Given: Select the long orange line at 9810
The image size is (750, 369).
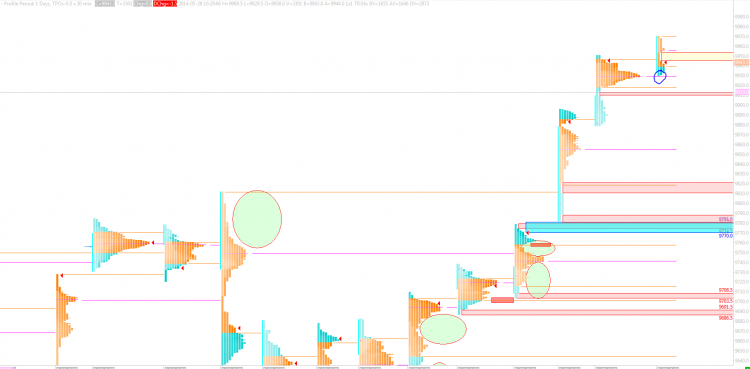Looking at the screenshot, I should point(390,192).
